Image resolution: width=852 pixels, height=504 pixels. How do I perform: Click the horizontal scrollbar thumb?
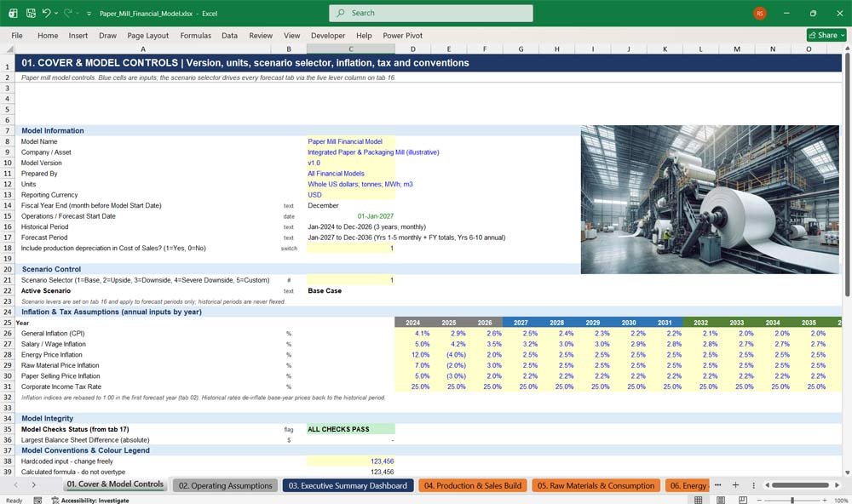(800, 485)
